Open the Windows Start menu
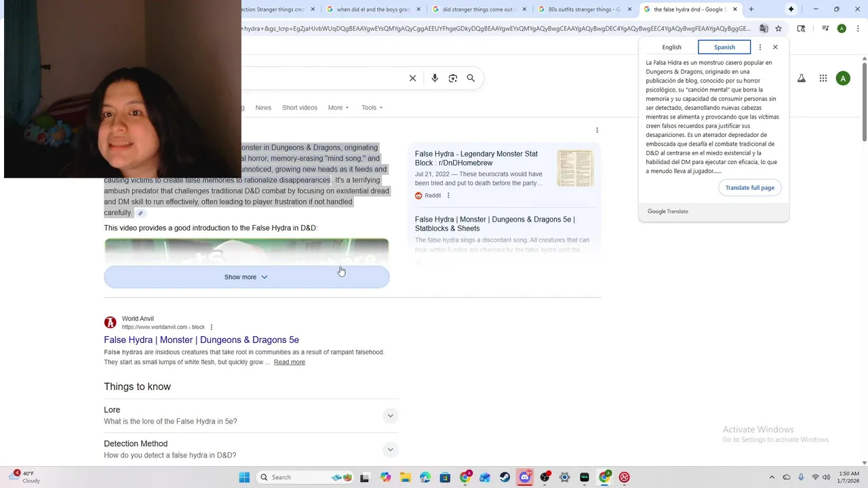Screen dimensions: 868x488 (244, 477)
